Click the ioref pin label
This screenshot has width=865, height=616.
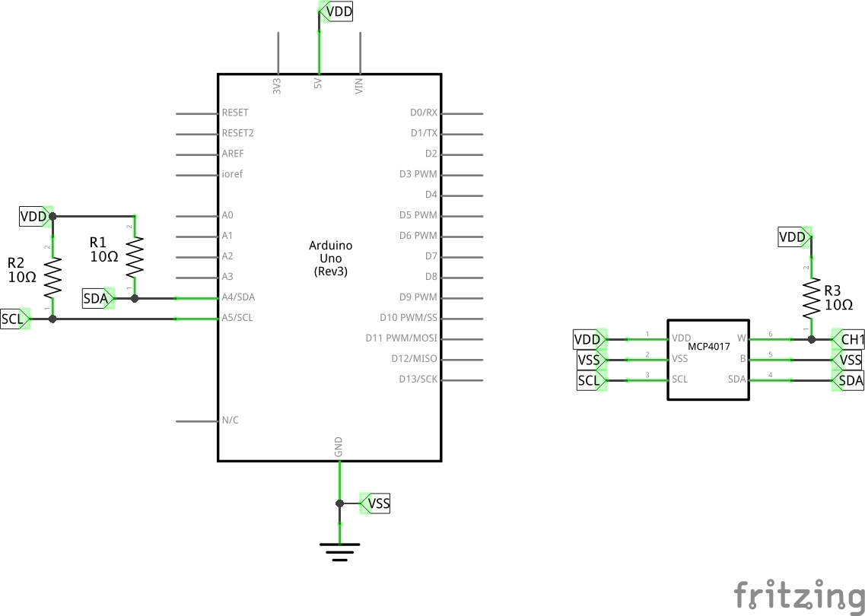232,173
